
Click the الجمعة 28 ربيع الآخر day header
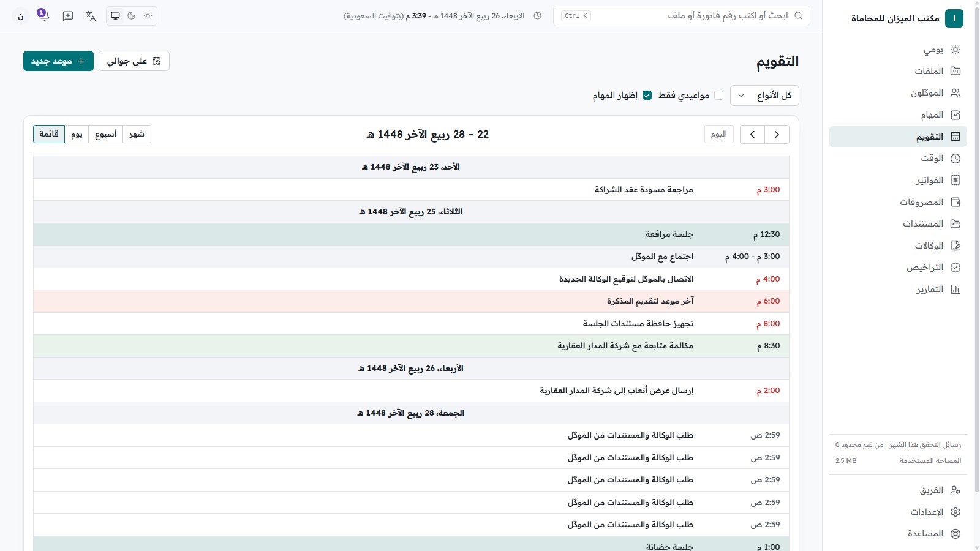click(411, 413)
